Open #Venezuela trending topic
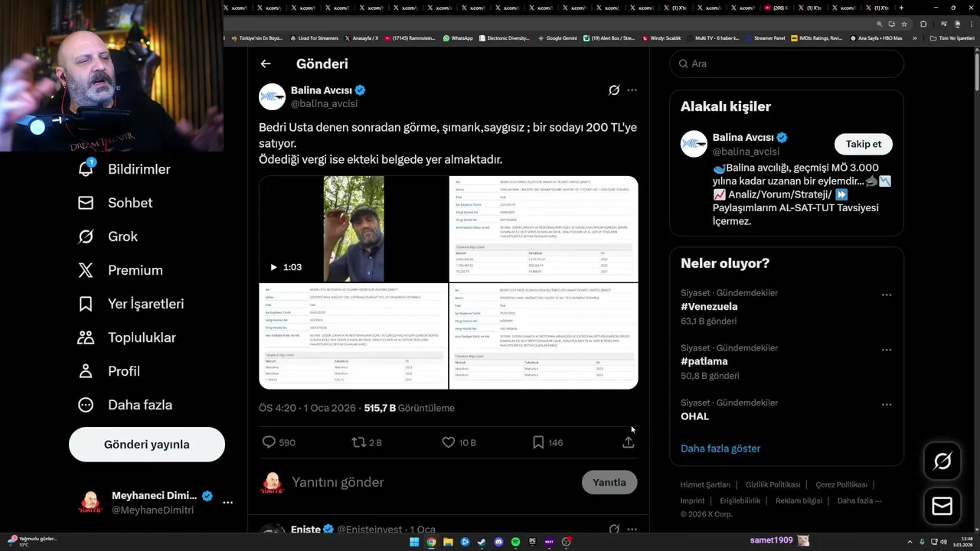This screenshot has height=551, width=980. [709, 307]
